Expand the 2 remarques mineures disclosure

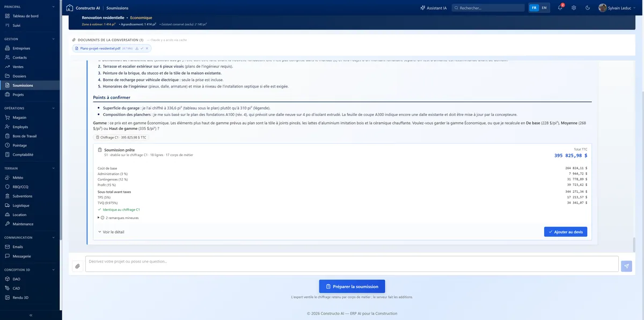[x=118, y=217]
